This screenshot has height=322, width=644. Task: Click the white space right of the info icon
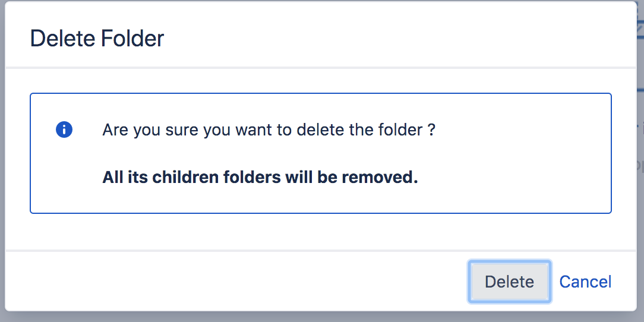(x=87, y=130)
